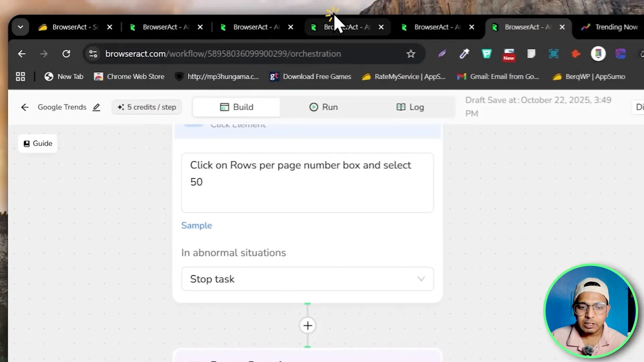Open the Guide panel

click(37, 143)
